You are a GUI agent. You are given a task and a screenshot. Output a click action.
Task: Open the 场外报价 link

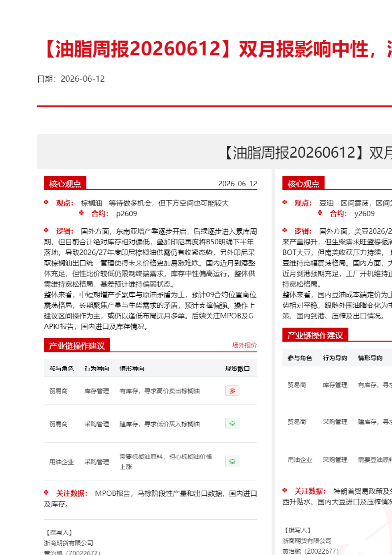244,345
